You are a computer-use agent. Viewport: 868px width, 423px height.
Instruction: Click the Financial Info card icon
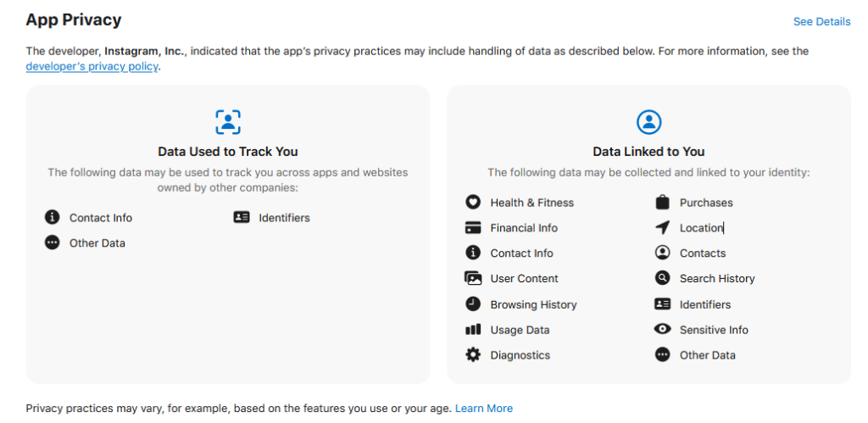(x=473, y=228)
